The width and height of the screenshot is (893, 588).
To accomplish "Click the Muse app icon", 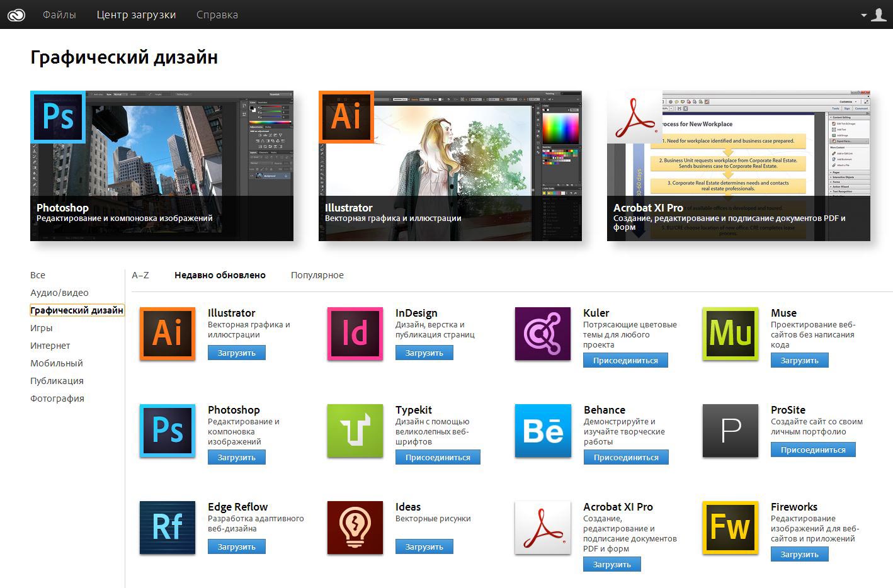I will (x=731, y=334).
